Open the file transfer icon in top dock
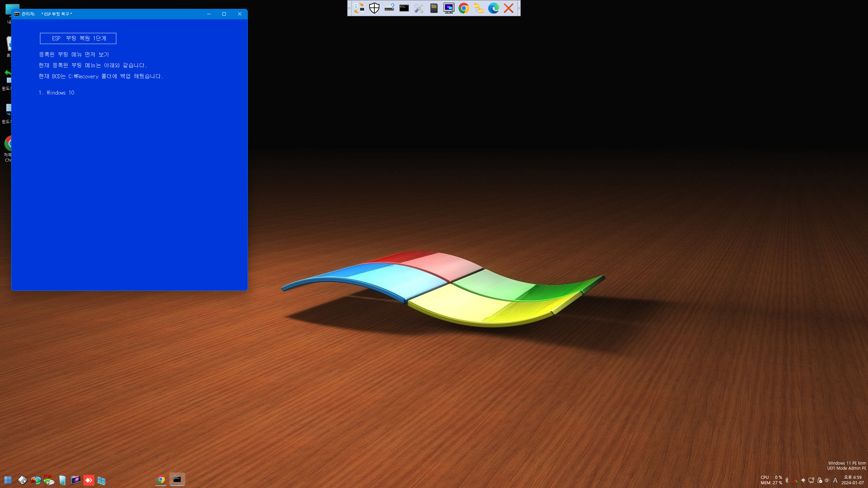The image size is (868, 488). coord(359,8)
